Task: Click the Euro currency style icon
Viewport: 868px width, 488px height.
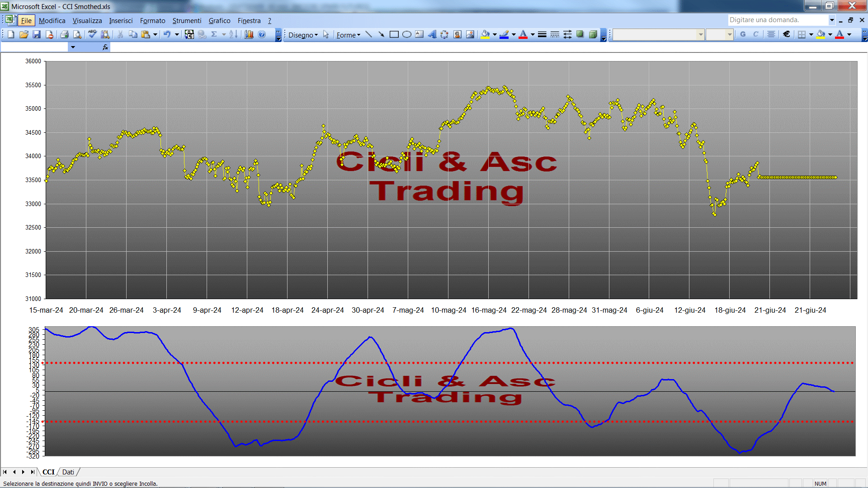Action: click(x=787, y=34)
